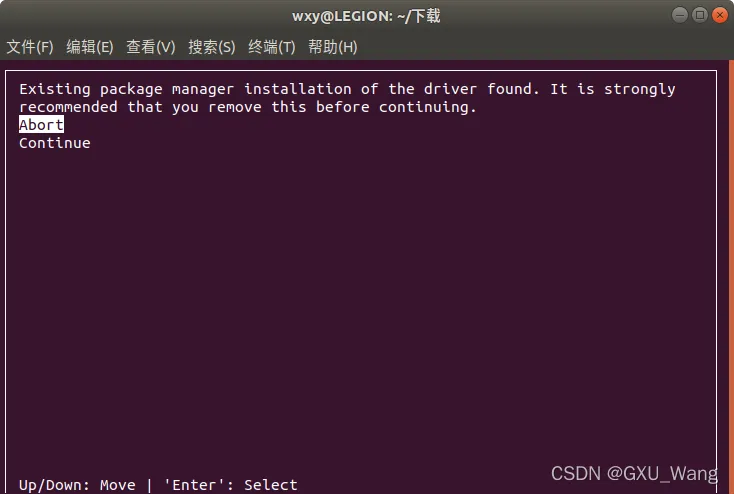The height and width of the screenshot is (494, 734).
Task: Minimize the terminal window
Action: click(x=679, y=15)
